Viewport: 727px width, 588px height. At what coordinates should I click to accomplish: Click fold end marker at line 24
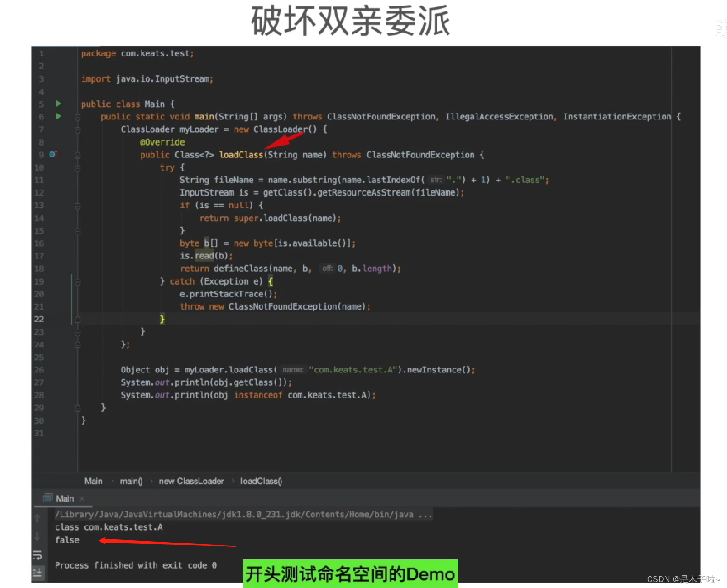[x=78, y=345]
